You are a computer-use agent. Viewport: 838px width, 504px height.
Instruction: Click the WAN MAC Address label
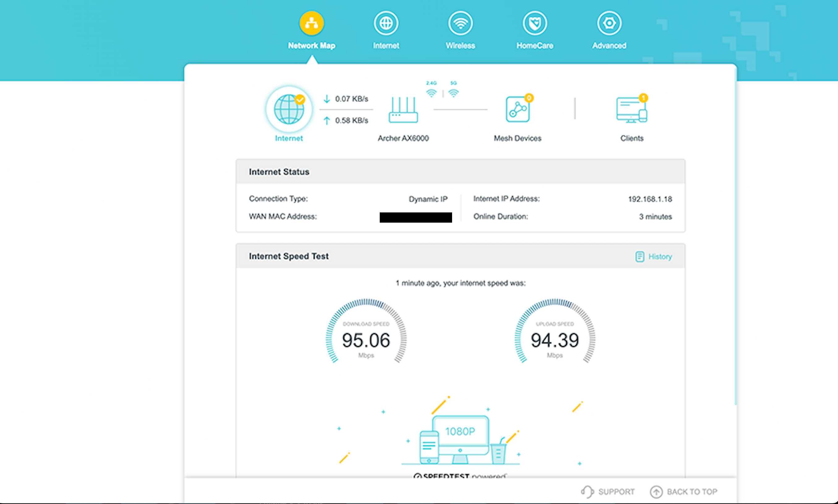click(283, 216)
